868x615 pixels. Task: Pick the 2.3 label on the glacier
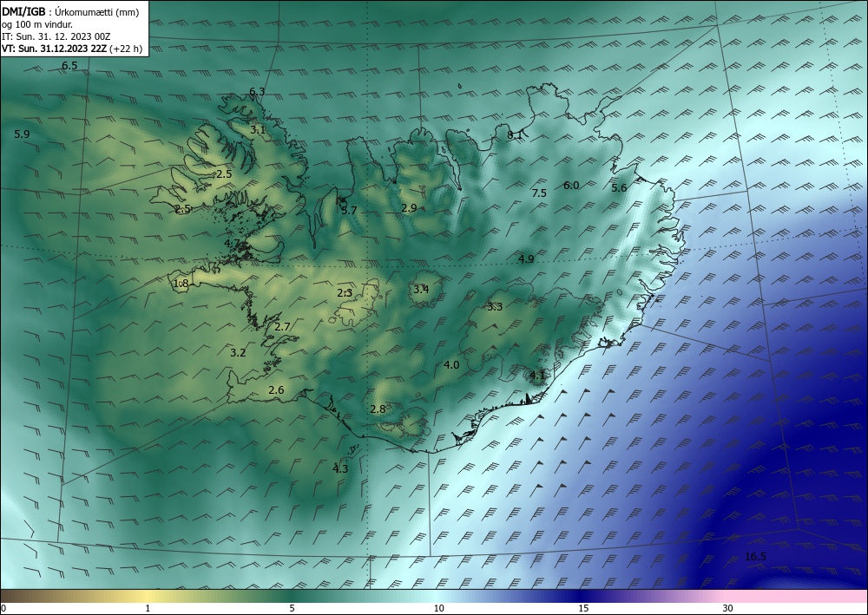coord(345,292)
